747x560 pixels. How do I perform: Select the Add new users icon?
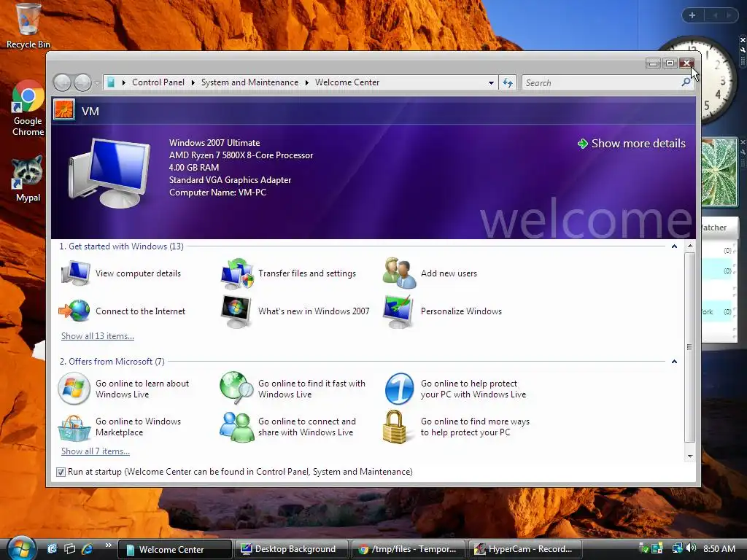pyautogui.click(x=400, y=273)
